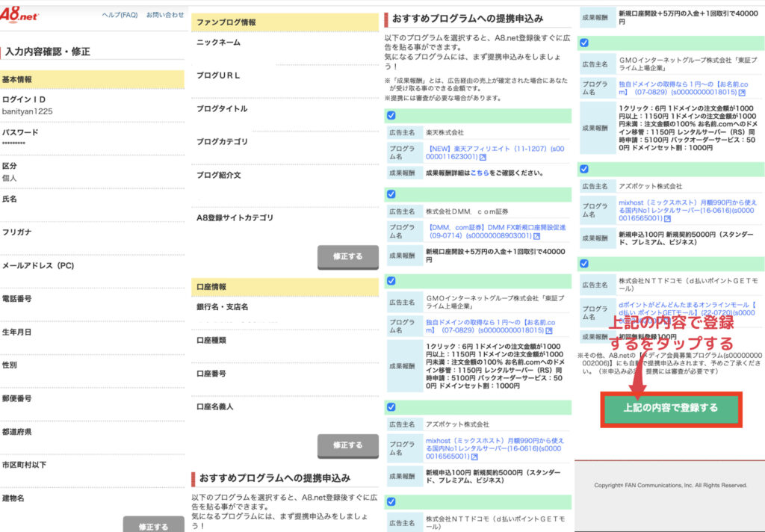The height and width of the screenshot is (532, 765).
Task: Click the フリガナ label
Action: tap(16, 232)
